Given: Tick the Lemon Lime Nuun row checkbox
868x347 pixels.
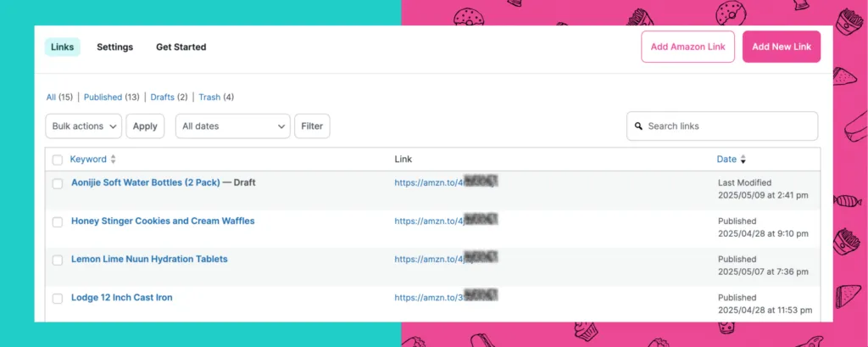Looking at the screenshot, I should pyautogui.click(x=58, y=260).
